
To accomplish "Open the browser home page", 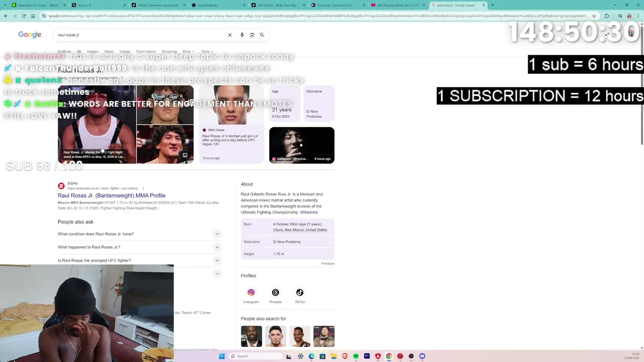I will 33,16.
